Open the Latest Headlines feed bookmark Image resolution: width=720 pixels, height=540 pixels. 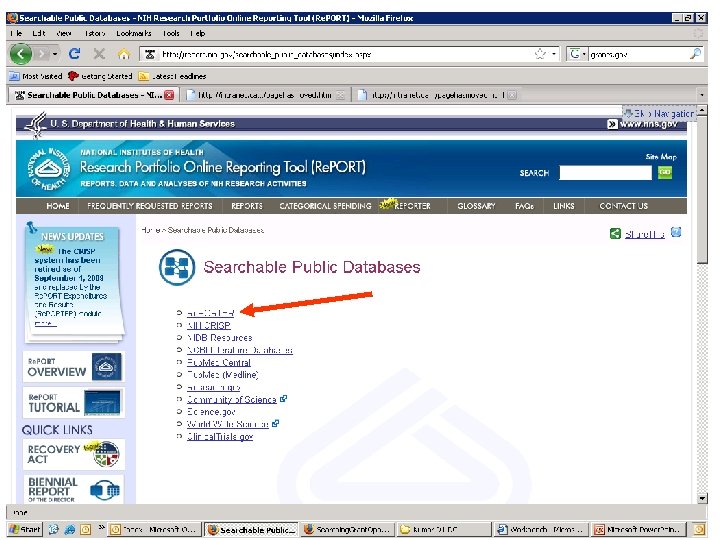point(172,76)
